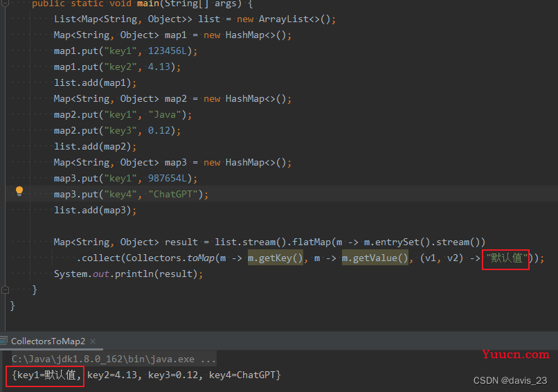Click the System.out.println(result) statement

pyautogui.click(x=128, y=274)
